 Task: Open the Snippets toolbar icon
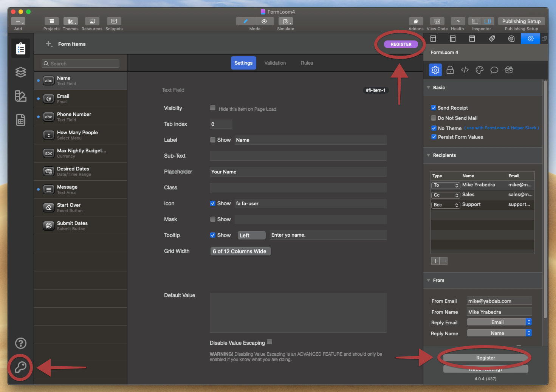[114, 22]
